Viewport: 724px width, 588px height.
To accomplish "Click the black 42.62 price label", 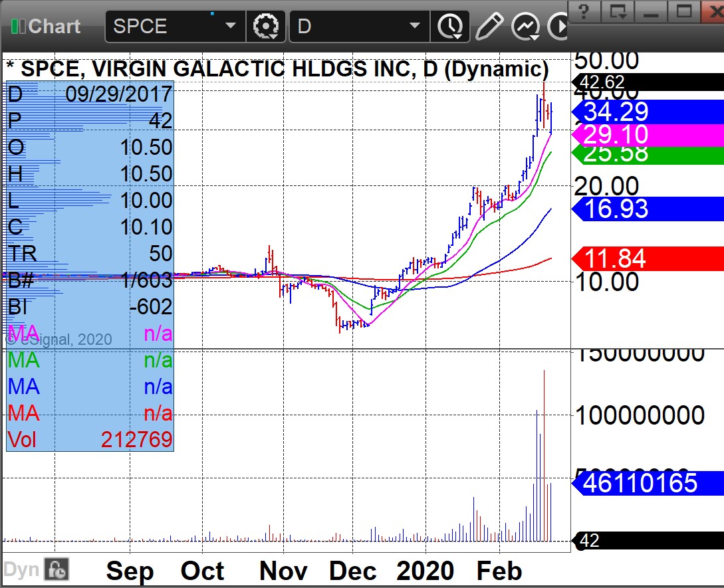I will (x=648, y=82).
